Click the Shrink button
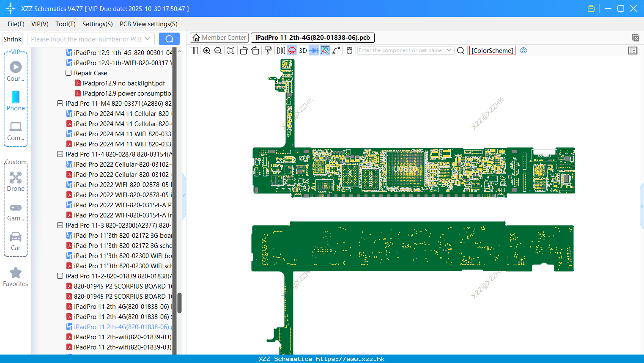Image resolution: width=644 pixels, height=363 pixels. tap(13, 39)
